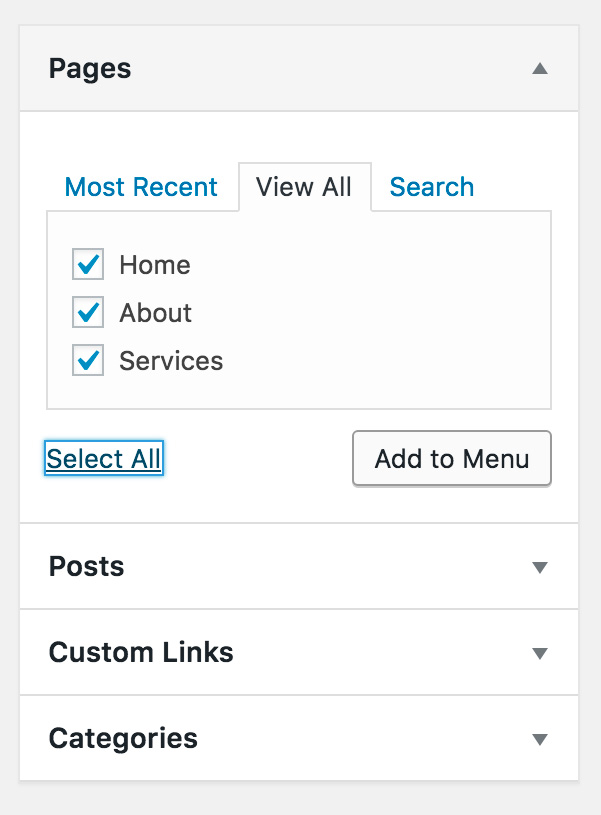Screen dimensions: 601x815
Task: Click the Pages panel header
Action: pos(89,69)
